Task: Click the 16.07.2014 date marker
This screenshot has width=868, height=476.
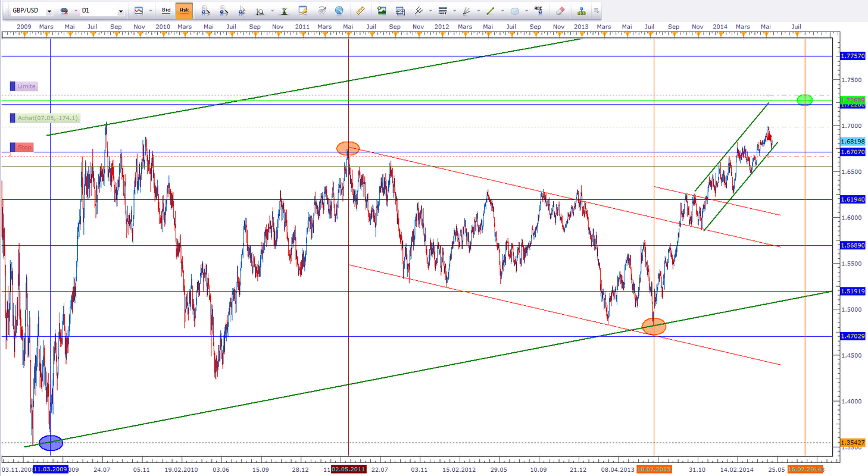Action: click(805, 469)
